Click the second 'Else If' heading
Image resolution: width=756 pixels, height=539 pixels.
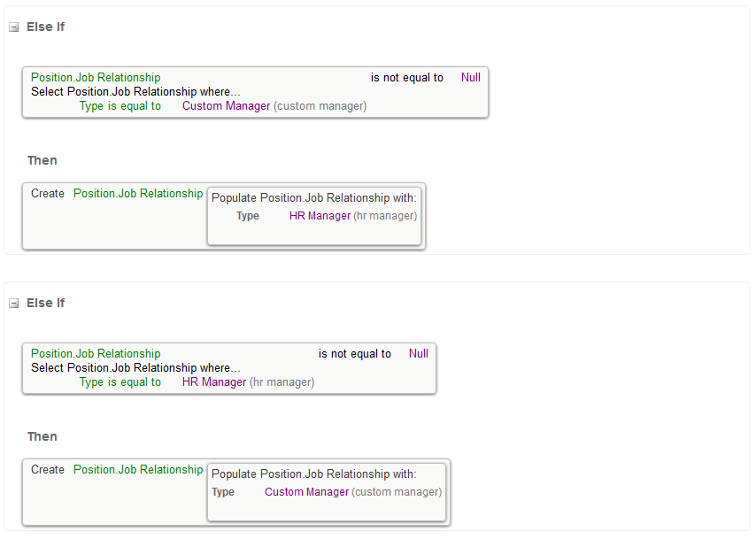coord(45,304)
